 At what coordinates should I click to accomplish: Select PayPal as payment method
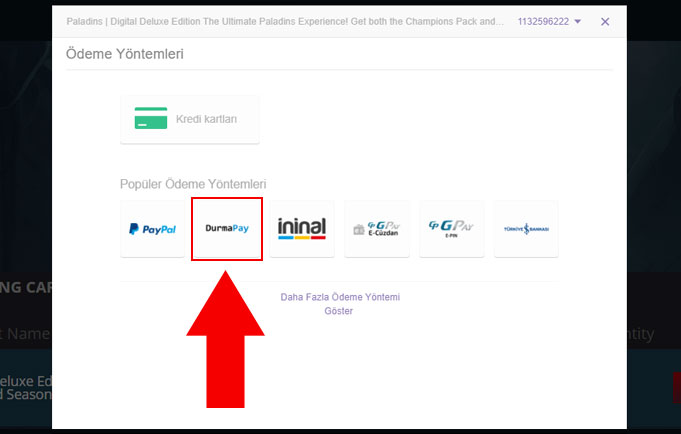coord(152,229)
